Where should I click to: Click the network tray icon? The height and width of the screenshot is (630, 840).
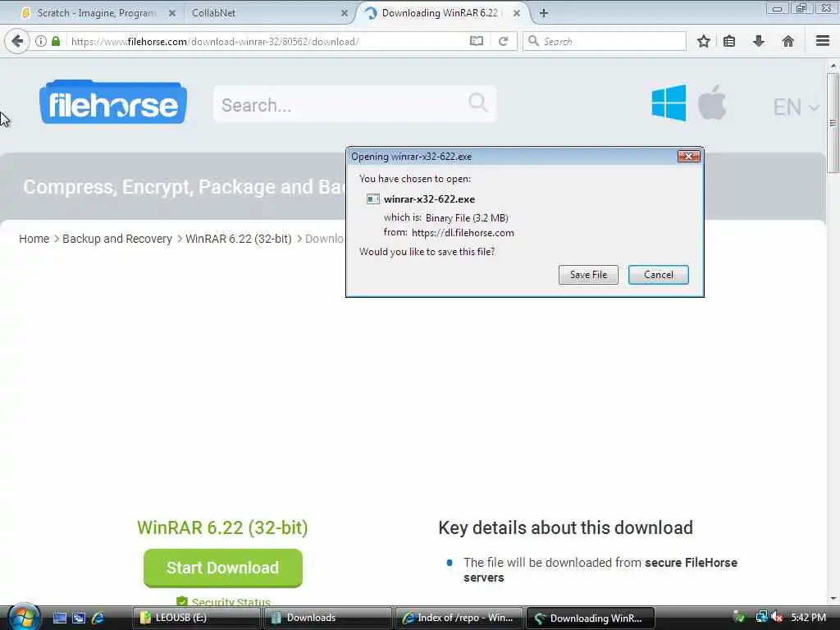point(761,617)
